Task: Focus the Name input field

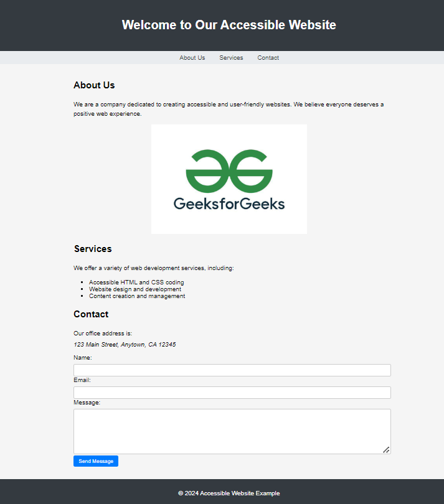Action: coord(232,370)
